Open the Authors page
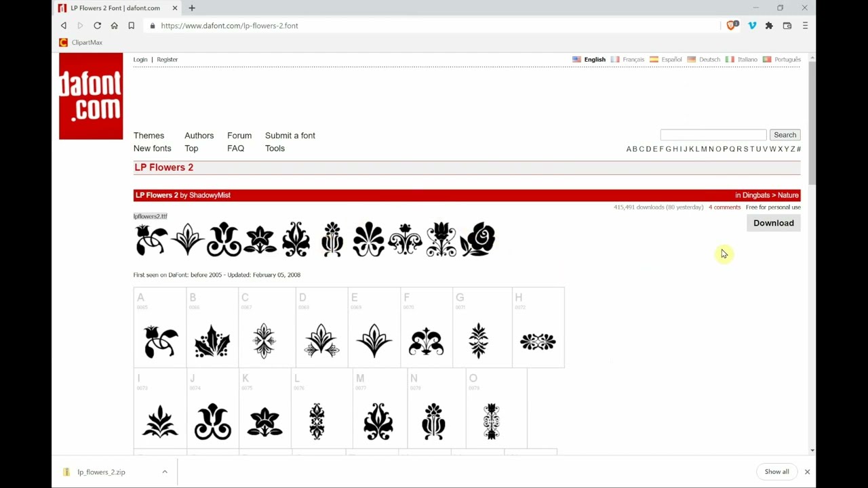The height and width of the screenshot is (488, 868). 199,136
